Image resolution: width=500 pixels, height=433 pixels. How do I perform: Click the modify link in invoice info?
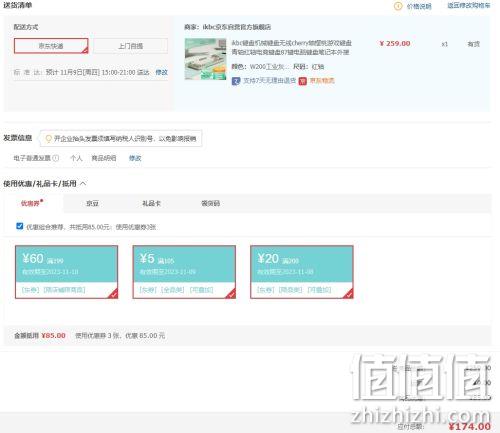click(135, 158)
